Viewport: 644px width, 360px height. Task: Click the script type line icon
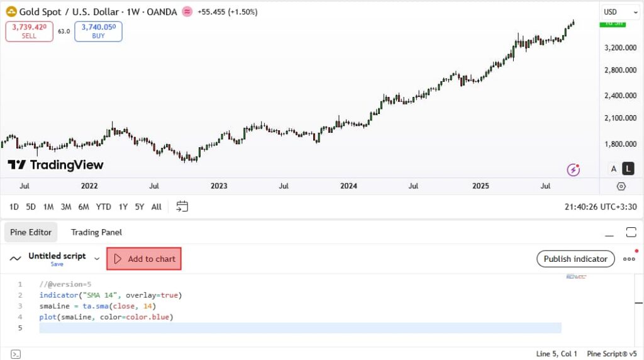point(16,259)
